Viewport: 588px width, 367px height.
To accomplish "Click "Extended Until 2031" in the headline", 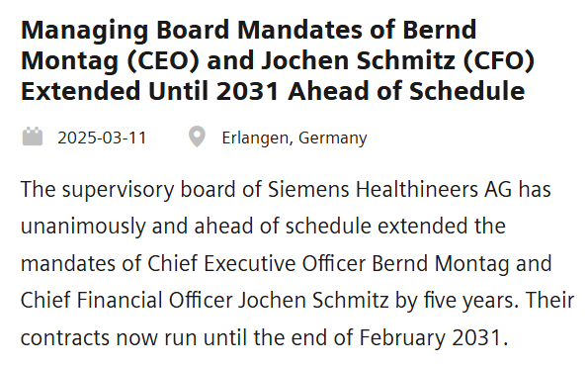I will pyautogui.click(x=150, y=91).
